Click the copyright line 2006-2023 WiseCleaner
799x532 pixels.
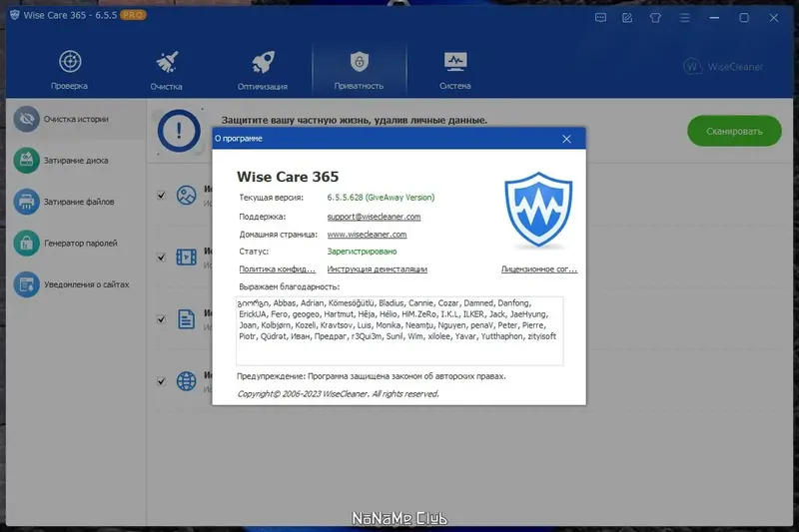pyautogui.click(x=338, y=393)
